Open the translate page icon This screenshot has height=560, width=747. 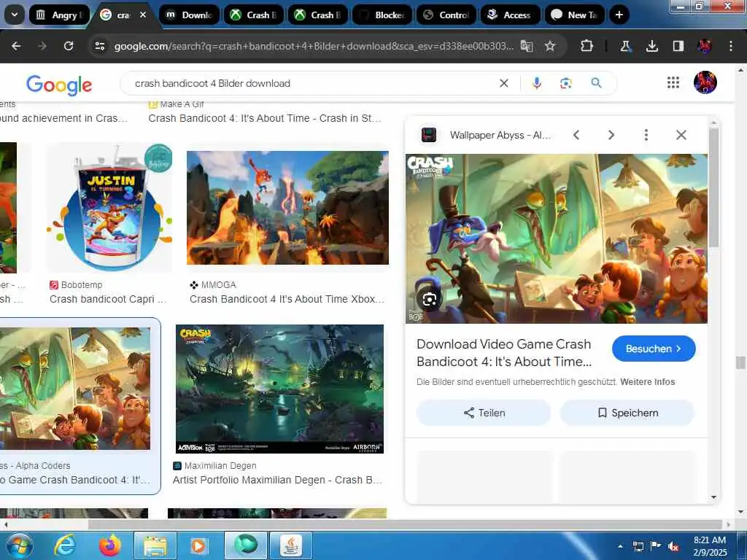point(527,46)
